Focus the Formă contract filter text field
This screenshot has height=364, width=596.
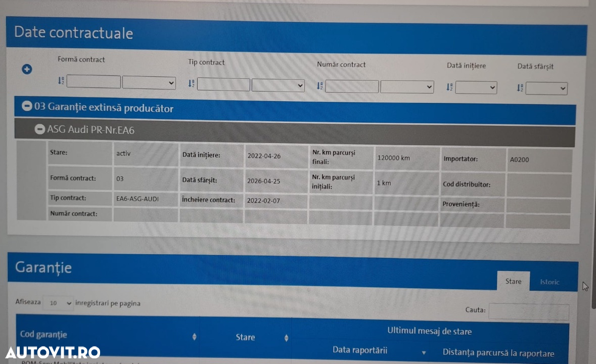coord(94,82)
